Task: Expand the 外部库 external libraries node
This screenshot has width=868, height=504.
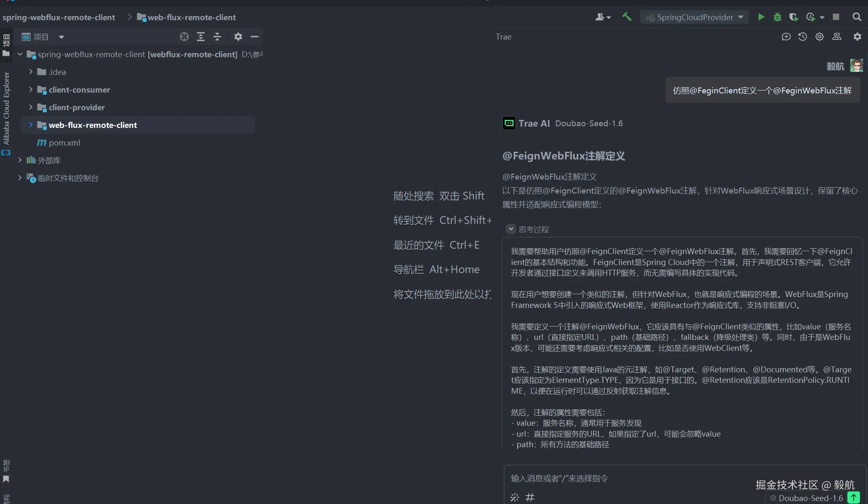Action: pyautogui.click(x=20, y=160)
